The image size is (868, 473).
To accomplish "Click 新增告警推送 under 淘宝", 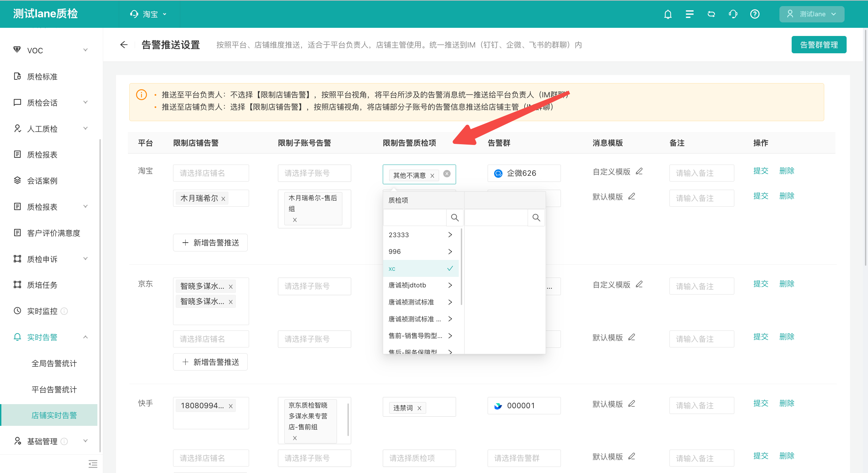I will click(x=210, y=243).
